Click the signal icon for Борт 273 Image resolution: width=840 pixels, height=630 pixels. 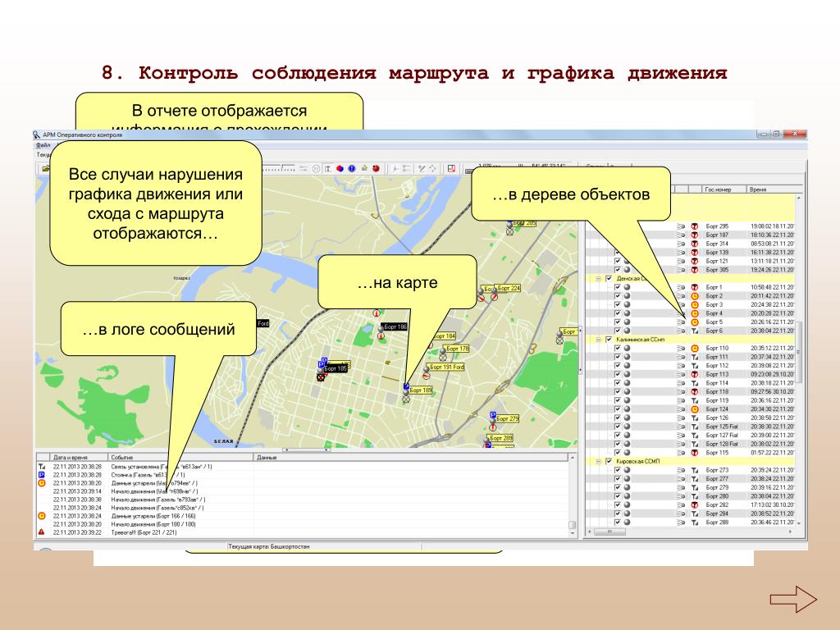click(x=694, y=470)
